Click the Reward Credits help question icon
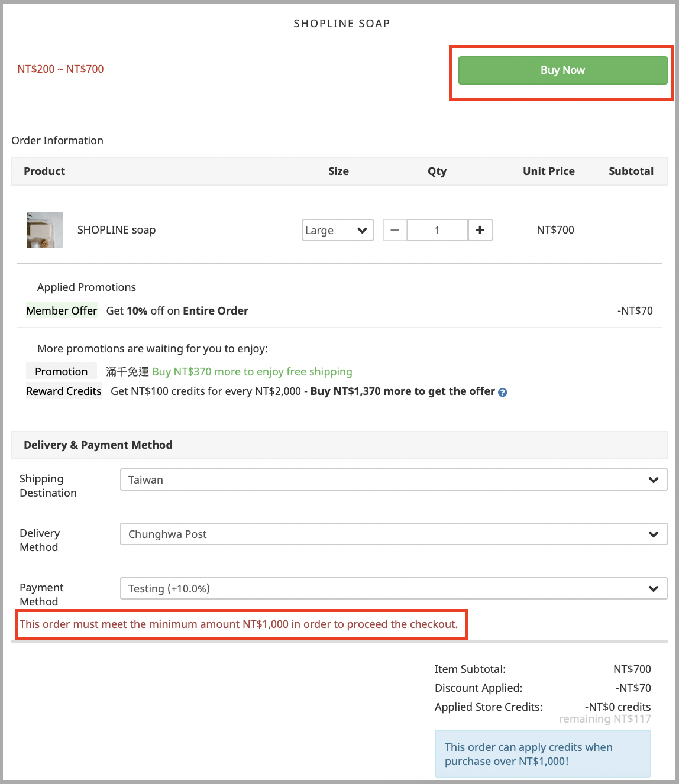 tap(503, 392)
